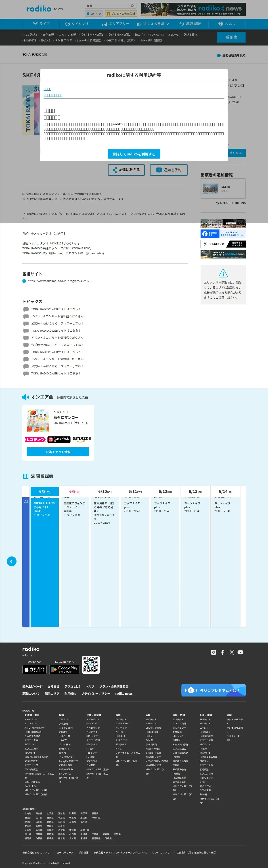
Task: Click inside the search input field
Action: (106, 6)
